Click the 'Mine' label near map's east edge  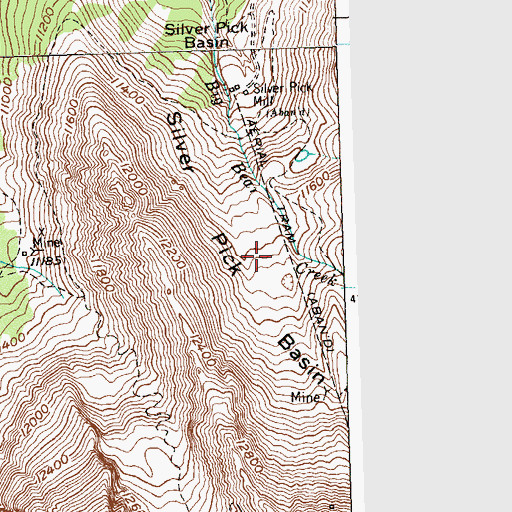pyautogui.click(x=305, y=397)
